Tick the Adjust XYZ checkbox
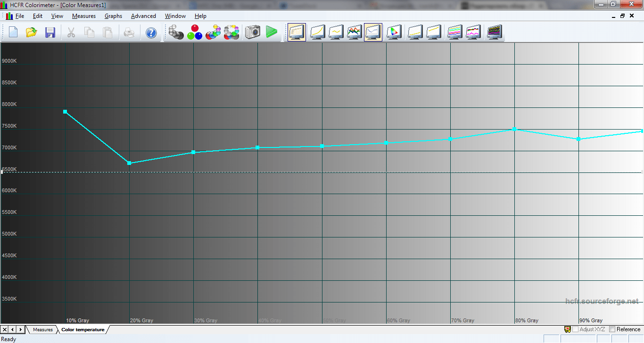This screenshot has height=343, width=644. pos(575,329)
